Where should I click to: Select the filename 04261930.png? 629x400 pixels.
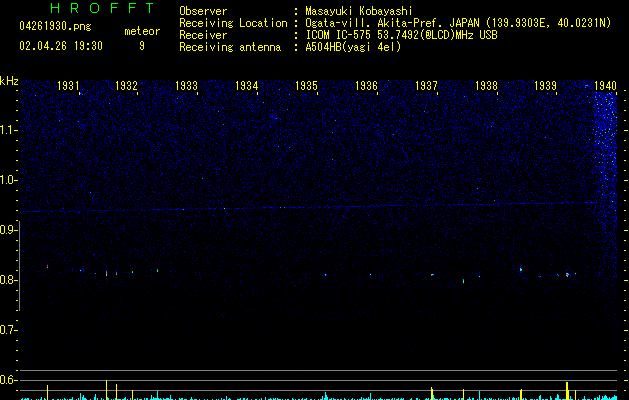(x=55, y=27)
